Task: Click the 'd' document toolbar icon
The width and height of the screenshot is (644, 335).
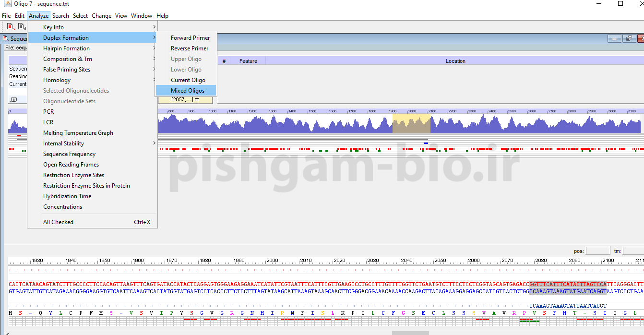Action: tap(22, 27)
